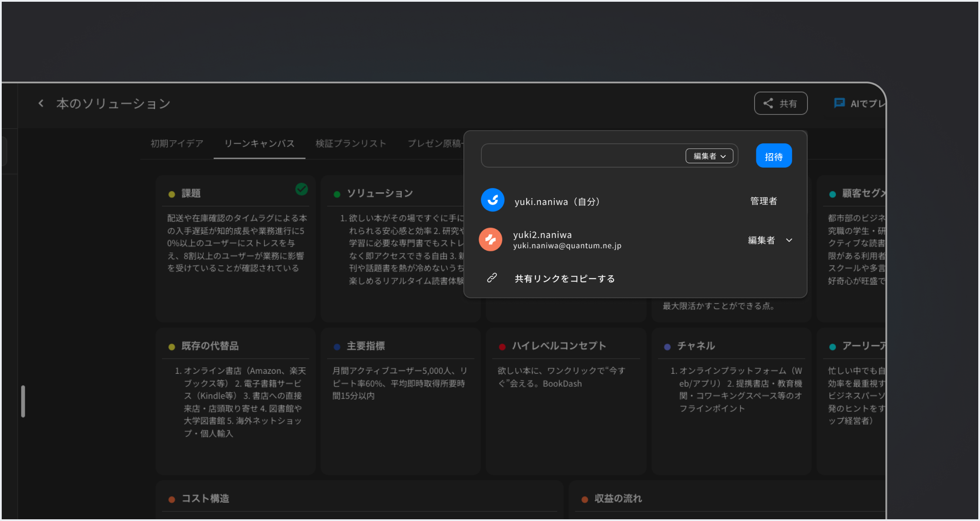The height and width of the screenshot is (521, 980).
Task: Toggle the green checkmark on 課題 card
Action: [301, 189]
